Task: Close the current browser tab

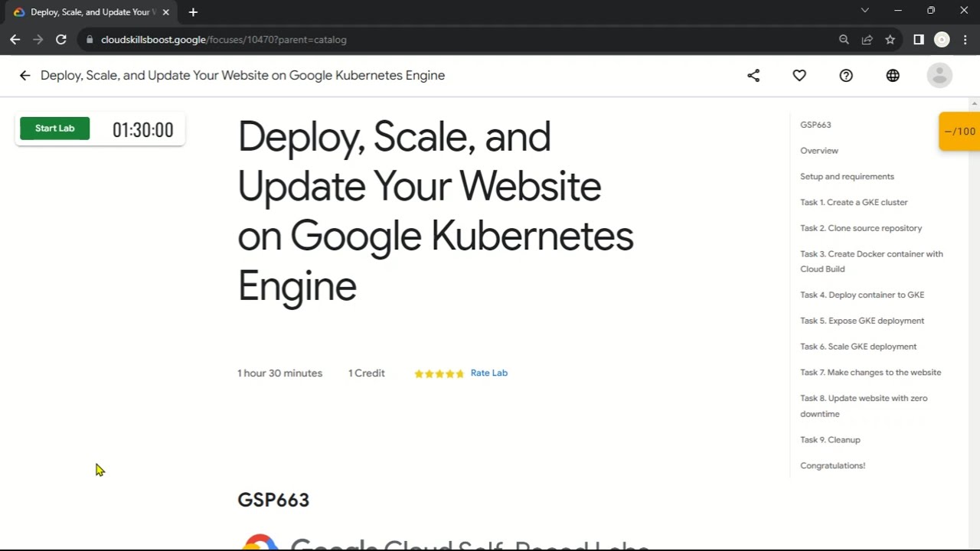Action: pos(165,12)
